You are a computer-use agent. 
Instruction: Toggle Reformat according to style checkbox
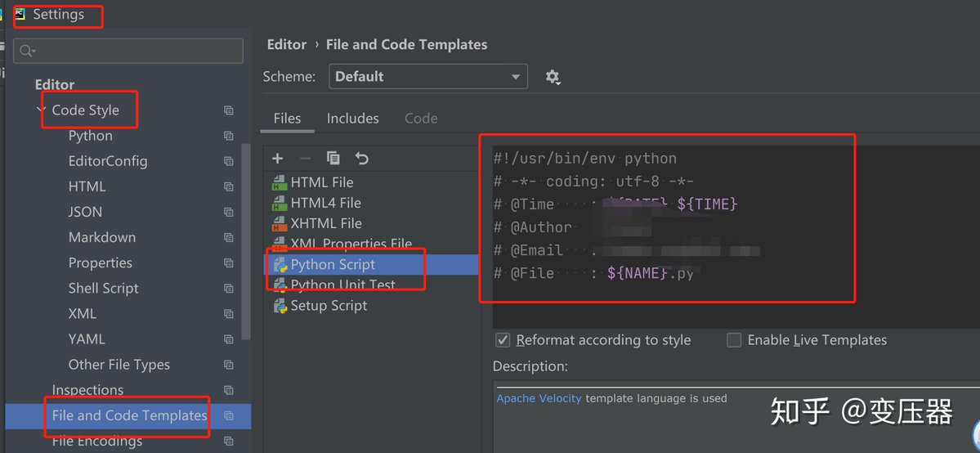(x=503, y=340)
